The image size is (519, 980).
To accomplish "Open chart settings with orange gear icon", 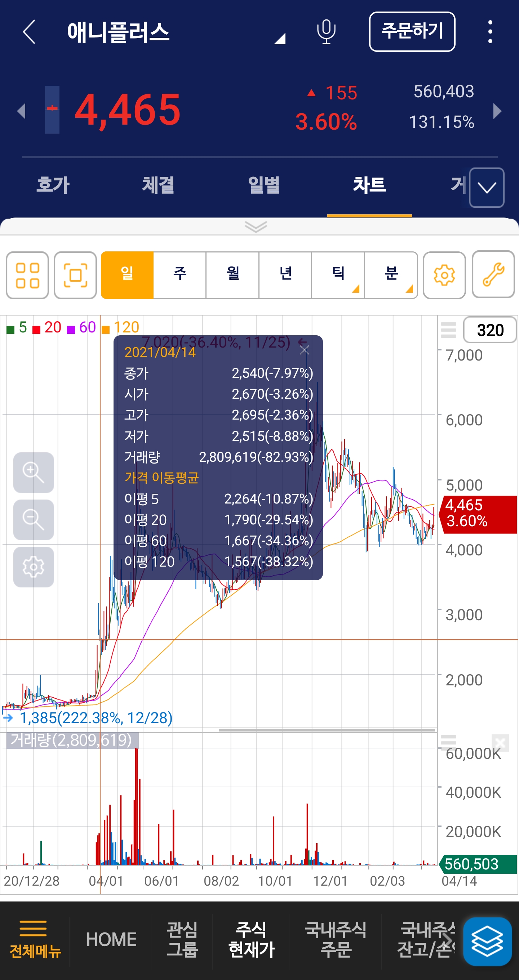I will pyautogui.click(x=444, y=275).
